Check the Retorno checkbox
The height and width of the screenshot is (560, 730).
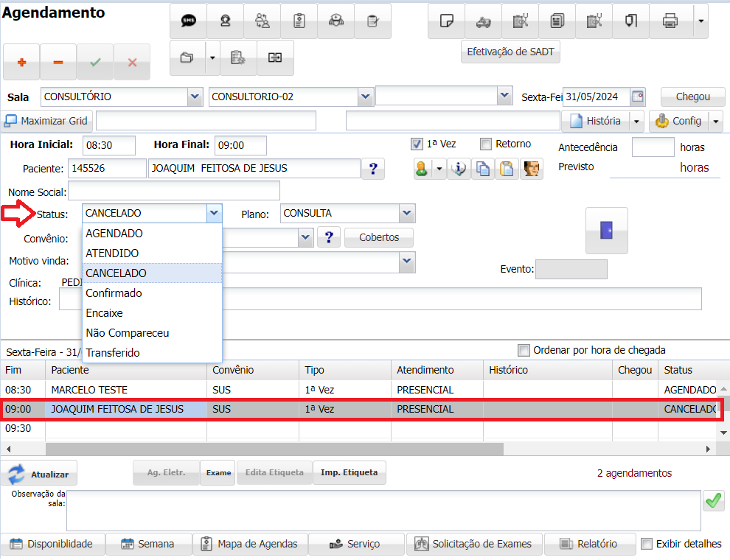click(486, 144)
